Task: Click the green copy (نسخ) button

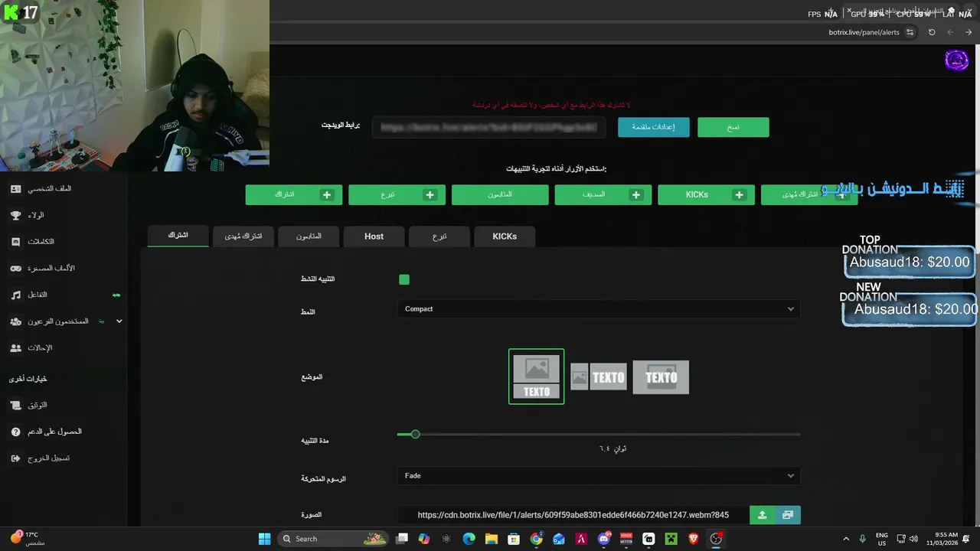Action: coord(733,127)
